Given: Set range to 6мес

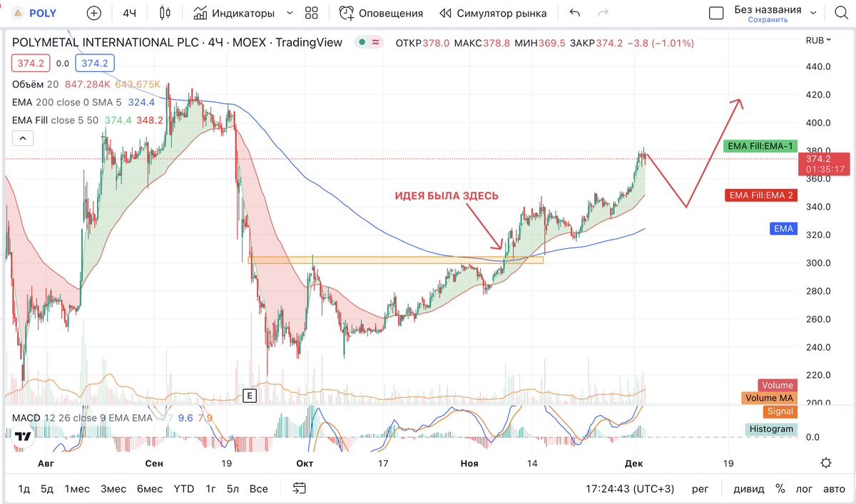Looking at the screenshot, I should (150, 489).
